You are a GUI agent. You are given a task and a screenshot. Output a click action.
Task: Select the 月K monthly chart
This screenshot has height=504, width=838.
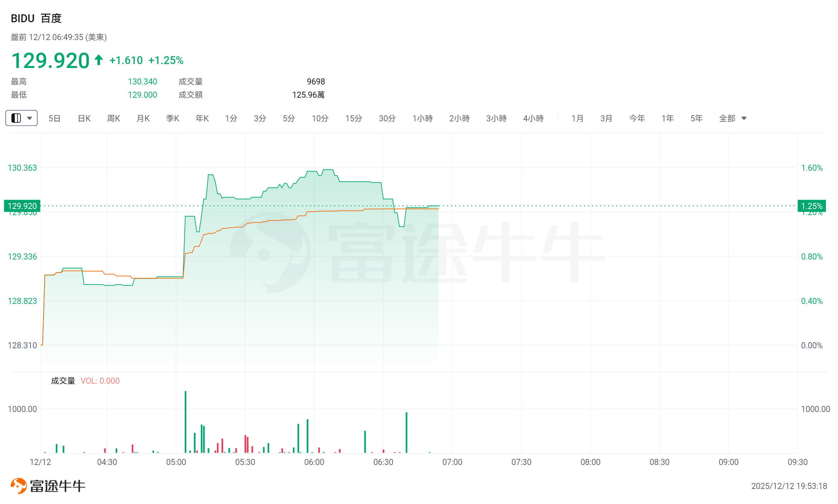143,118
